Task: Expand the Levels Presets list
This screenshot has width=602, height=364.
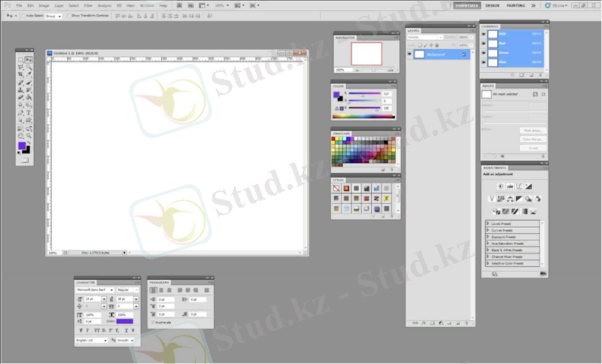Action: tap(488, 223)
